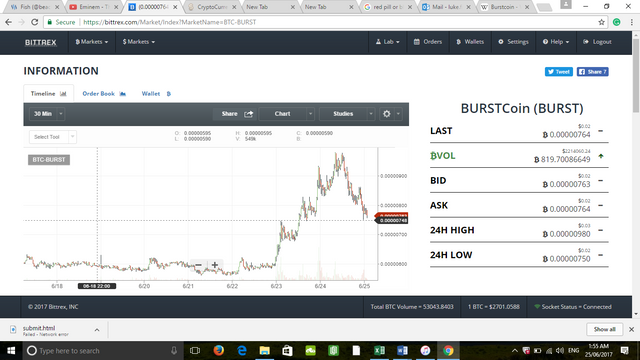Open the Chrome three-dot menu
The image size is (640, 360).
[631, 22]
